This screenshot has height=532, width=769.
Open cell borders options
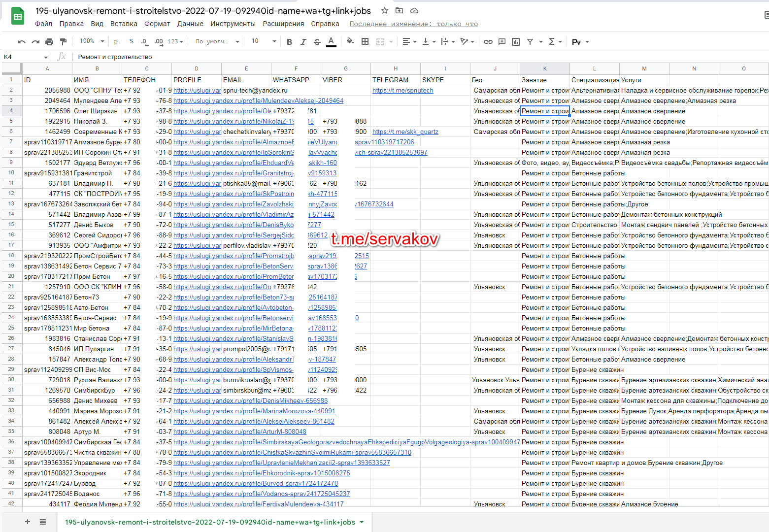tap(365, 41)
